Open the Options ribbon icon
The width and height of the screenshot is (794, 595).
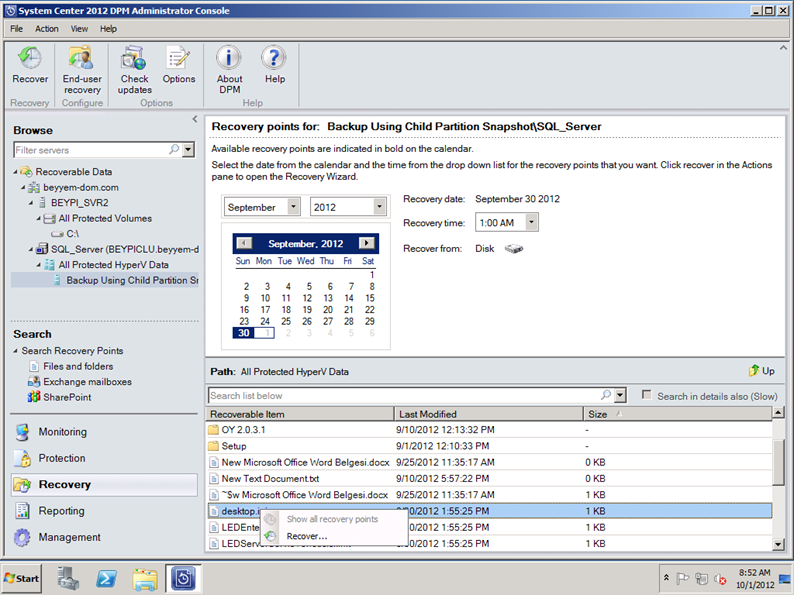[x=179, y=64]
